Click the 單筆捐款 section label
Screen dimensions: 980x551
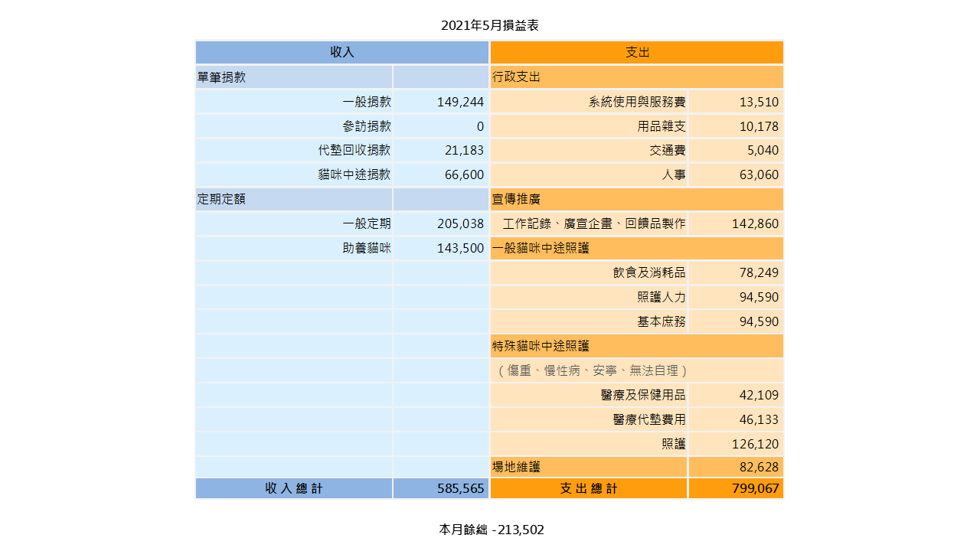(x=221, y=77)
